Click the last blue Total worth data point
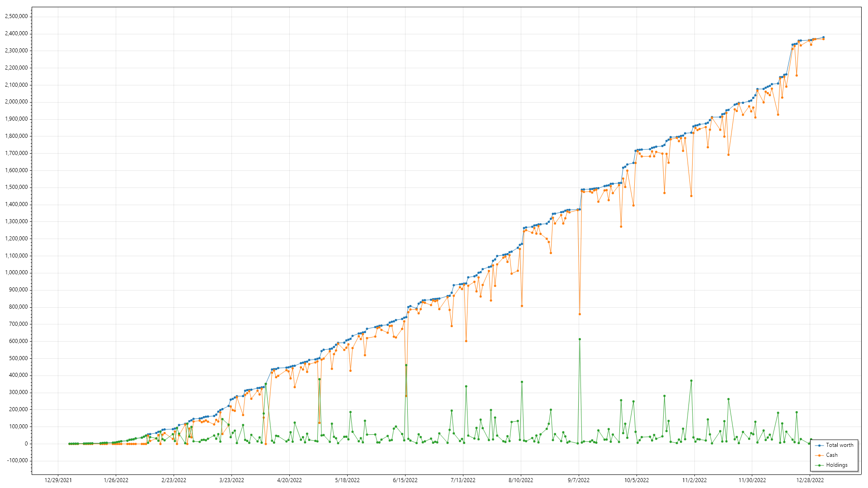This screenshot has height=488, width=868. [x=823, y=38]
